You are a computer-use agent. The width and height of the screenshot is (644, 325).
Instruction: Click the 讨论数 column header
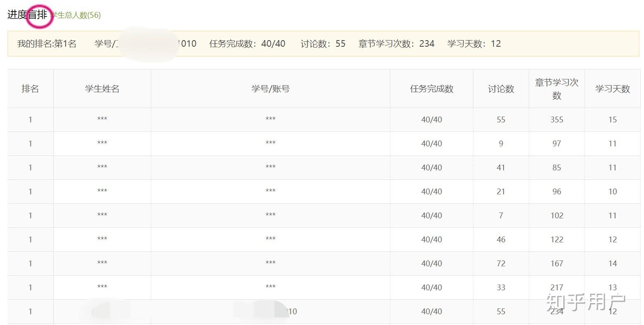[x=501, y=88]
